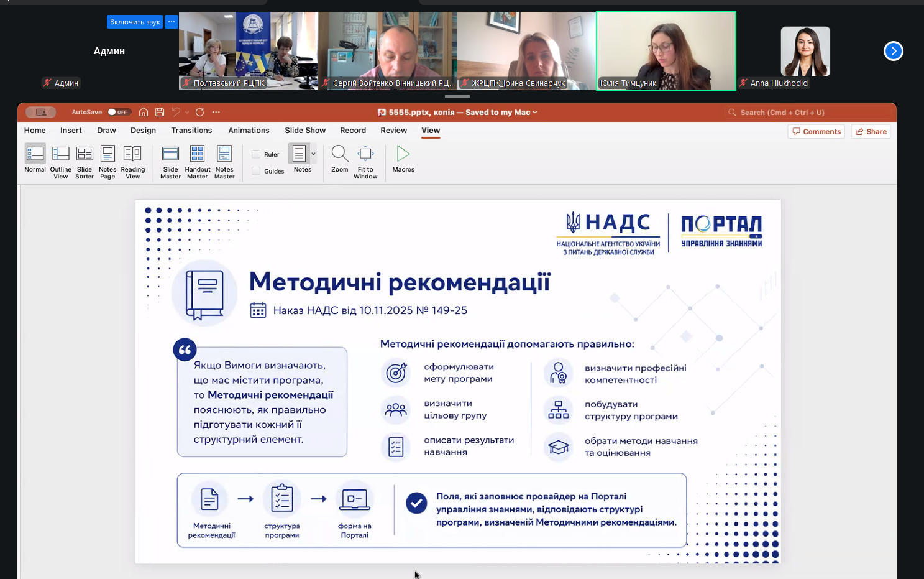
Task: Select Юлія Тимцуник video tile
Action: pyautogui.click(x=666, y=51)
